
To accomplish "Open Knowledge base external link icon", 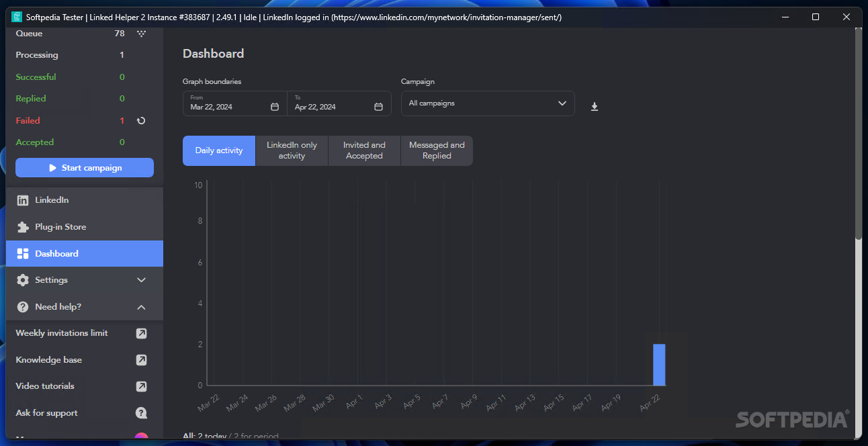I will (141, 360).
